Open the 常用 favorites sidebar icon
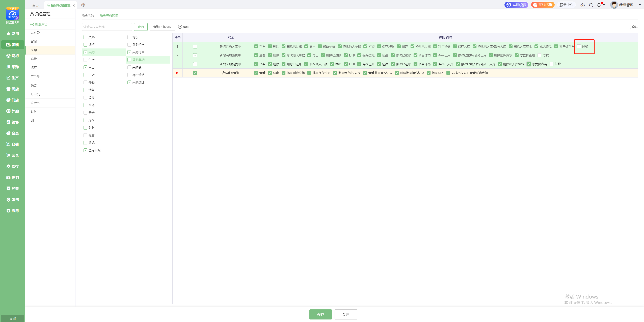This screenshot has width=644, height=322. pos(13,34)
